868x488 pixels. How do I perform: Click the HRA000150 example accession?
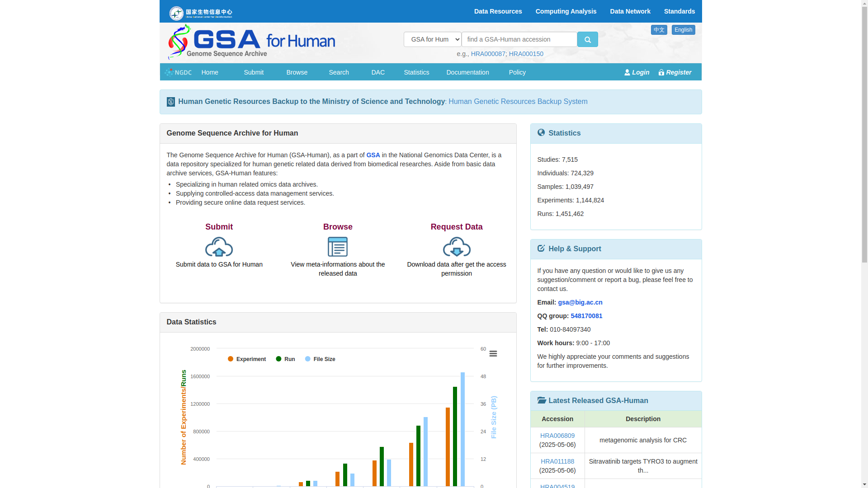(x=526, y=54)
